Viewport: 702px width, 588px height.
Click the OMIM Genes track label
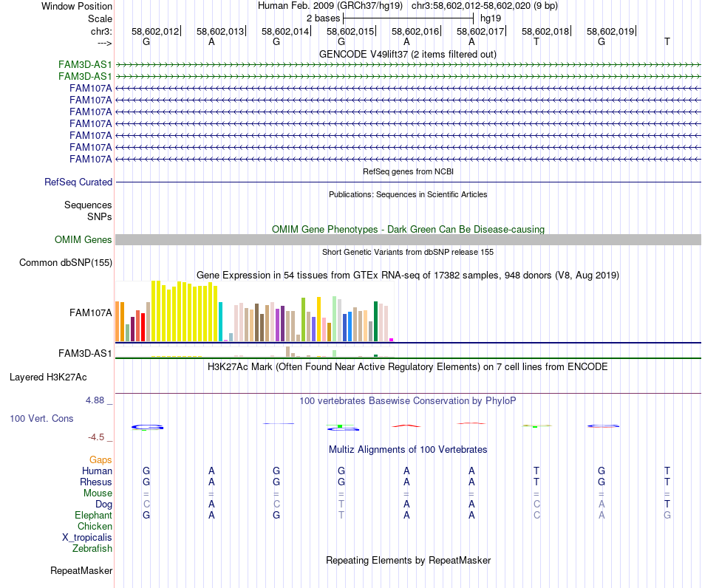click(x=83, y=240)
